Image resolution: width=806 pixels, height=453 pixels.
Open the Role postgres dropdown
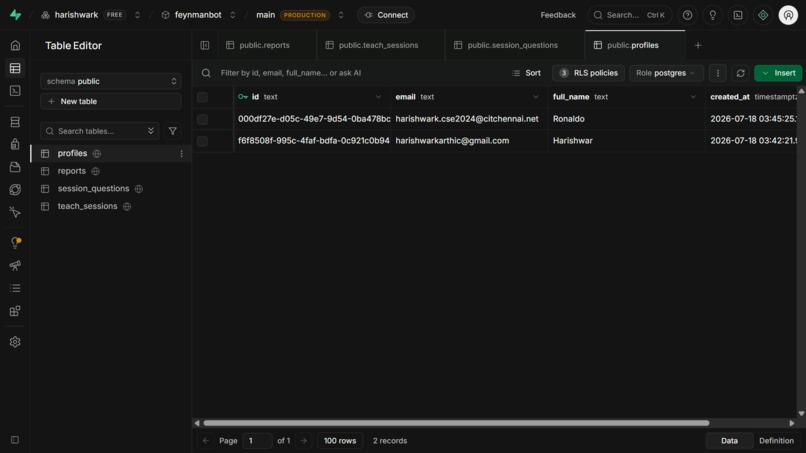pyautogui.click(x=665, y=73)
